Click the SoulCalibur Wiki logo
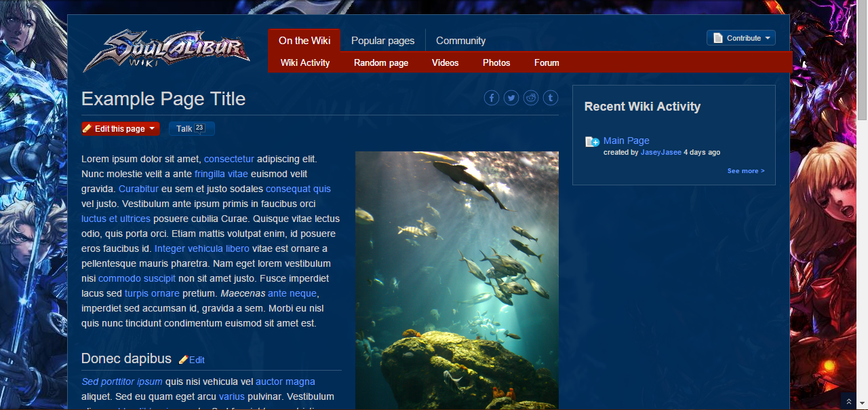868x410 pixels. tap(166, 51)
